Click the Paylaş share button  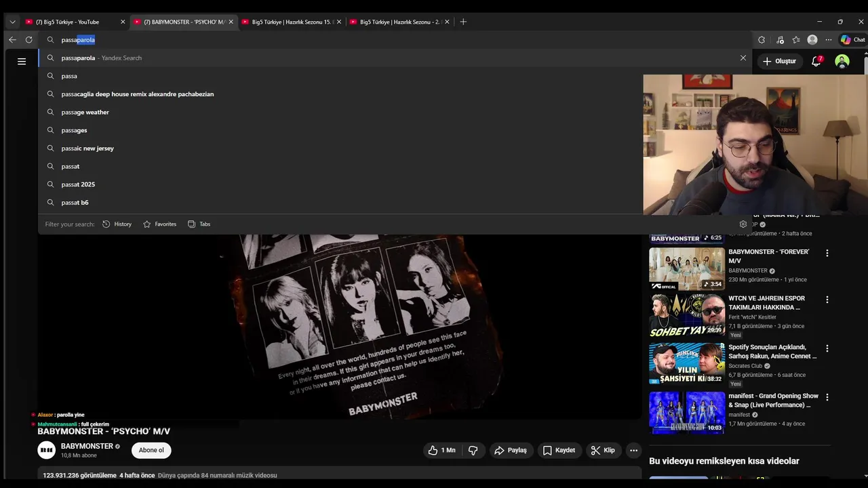[x=511, y=450]
